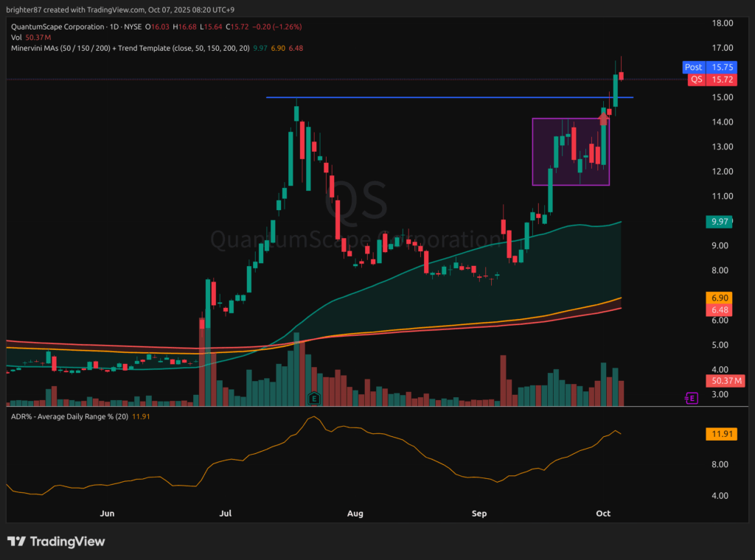Click the teal earnings E marker icon
Image resolution: width=755 pixels, height=560 pixels.
315,398
